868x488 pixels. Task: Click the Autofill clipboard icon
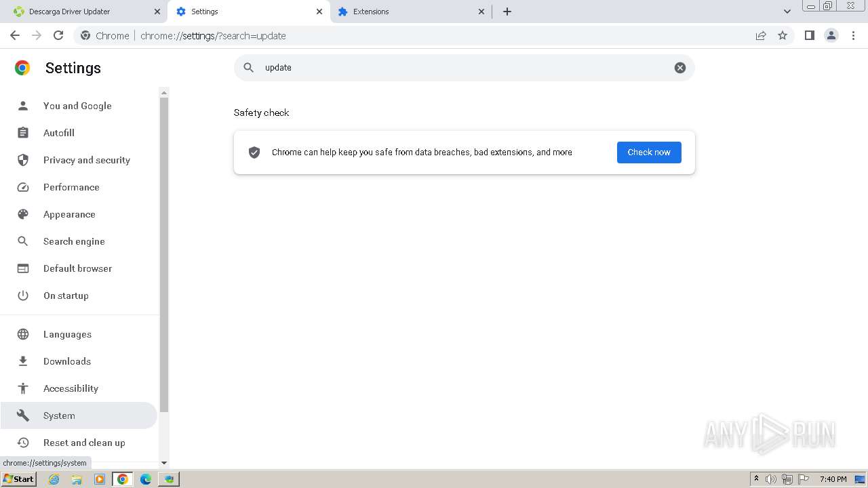[23, 133]
